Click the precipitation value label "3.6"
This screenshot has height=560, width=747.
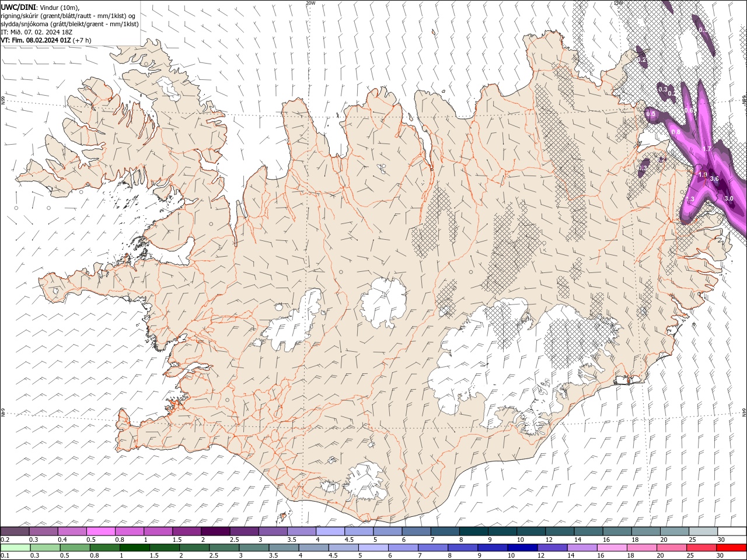pyautogui.click(x=714, y=179)
